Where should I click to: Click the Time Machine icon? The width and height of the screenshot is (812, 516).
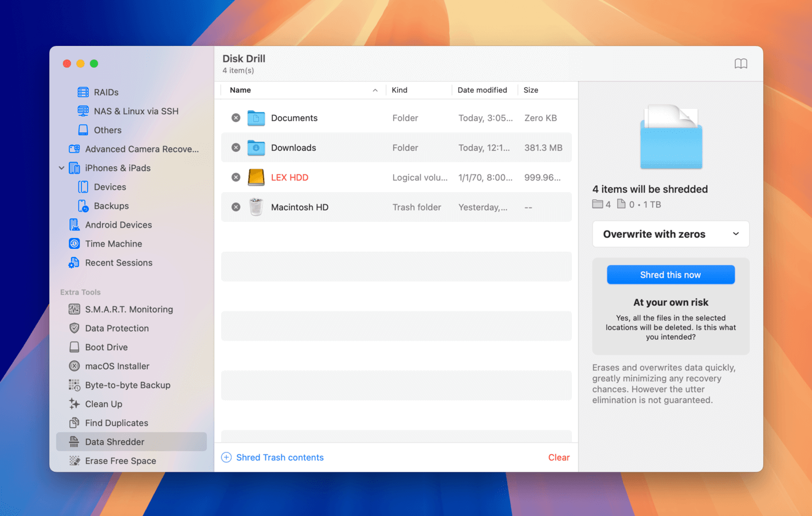click(74, 244)
